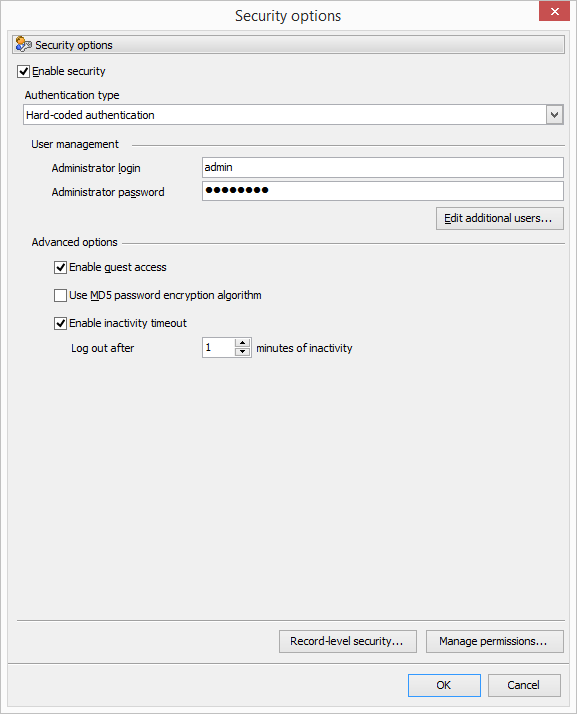
Task: Click the Administrator login field
Action: 383,167
